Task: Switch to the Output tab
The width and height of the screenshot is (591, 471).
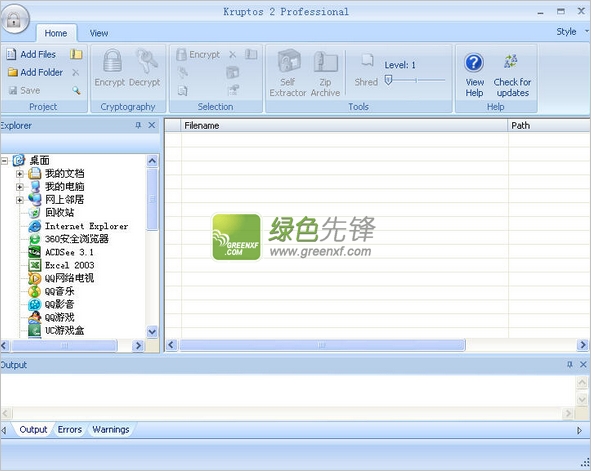Action: pyautogui.click(x=33, y=430)
